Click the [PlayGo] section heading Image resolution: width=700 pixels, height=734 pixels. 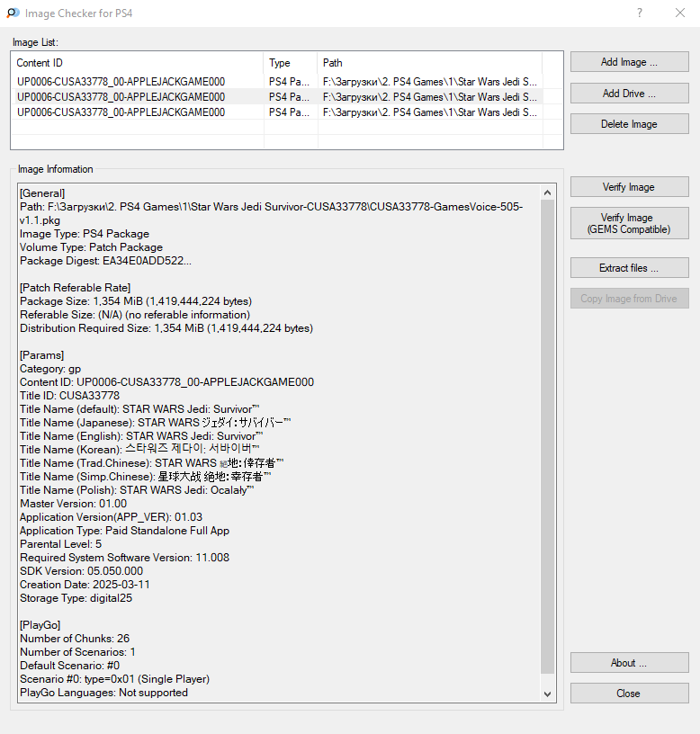(x=40, y=625)
